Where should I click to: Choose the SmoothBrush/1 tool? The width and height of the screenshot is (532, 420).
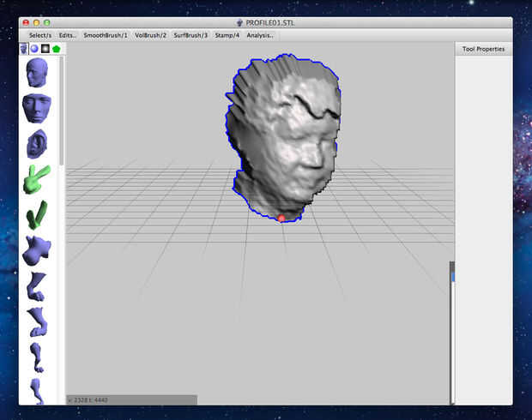coord(106,35)
